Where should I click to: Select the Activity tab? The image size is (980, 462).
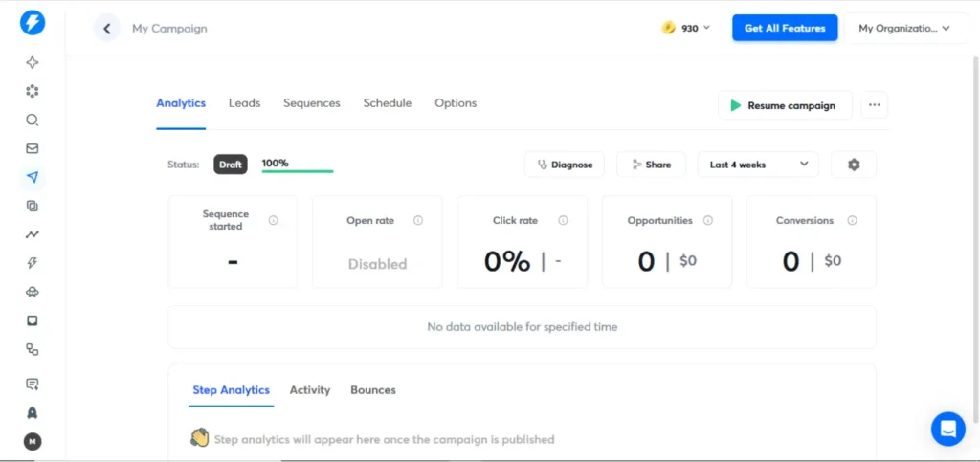(310, 390)
